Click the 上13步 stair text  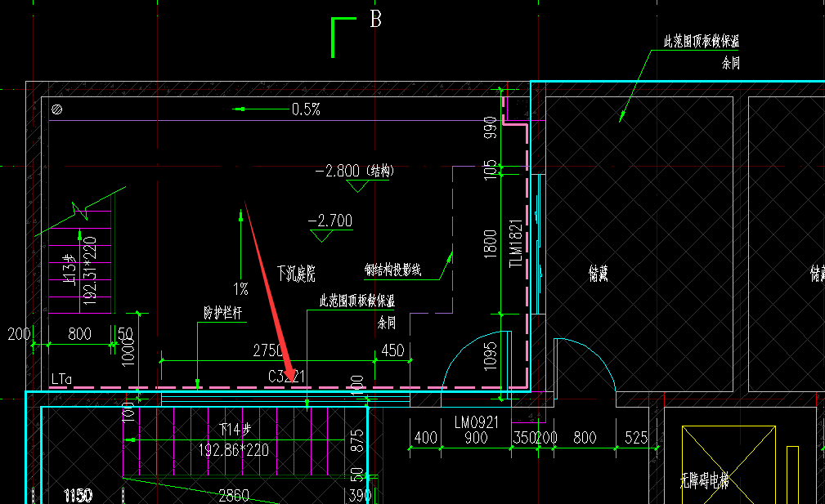(x=70, y=269)
